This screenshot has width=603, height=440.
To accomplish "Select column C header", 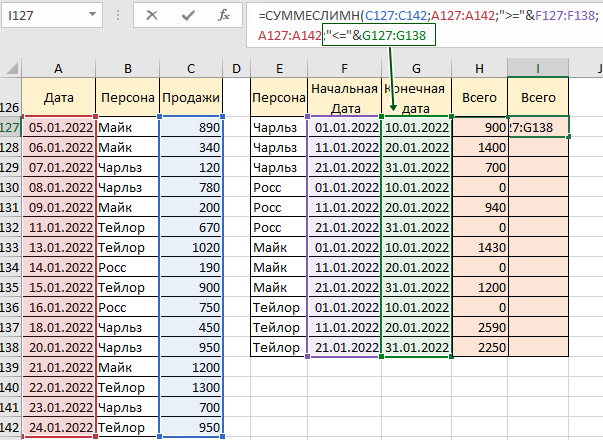I will click(x=191, y=68).
